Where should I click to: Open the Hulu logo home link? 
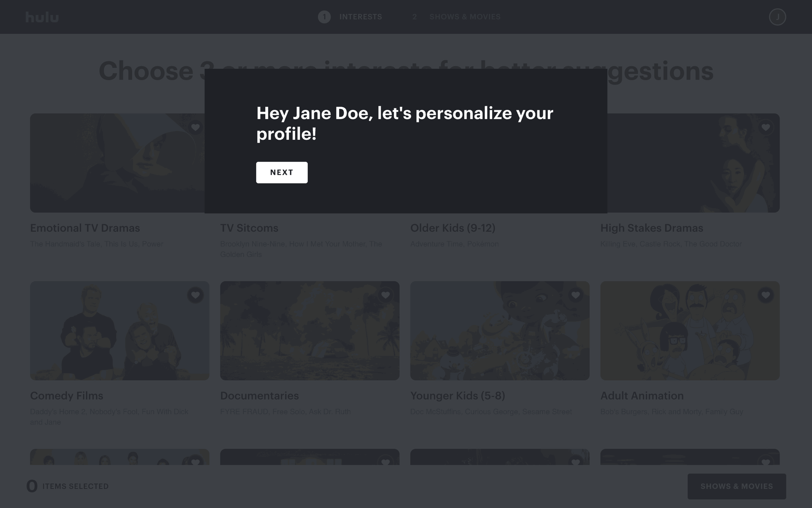42,17
